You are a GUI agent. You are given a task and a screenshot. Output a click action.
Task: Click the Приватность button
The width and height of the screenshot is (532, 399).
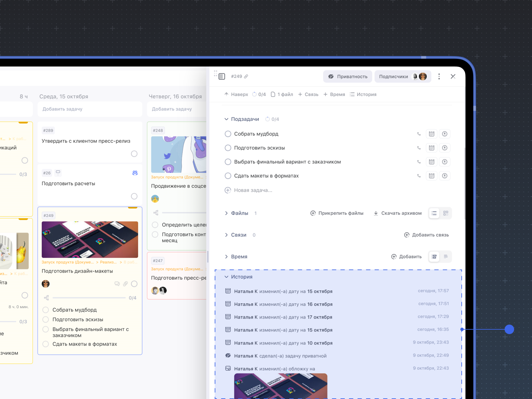(348, 77)
